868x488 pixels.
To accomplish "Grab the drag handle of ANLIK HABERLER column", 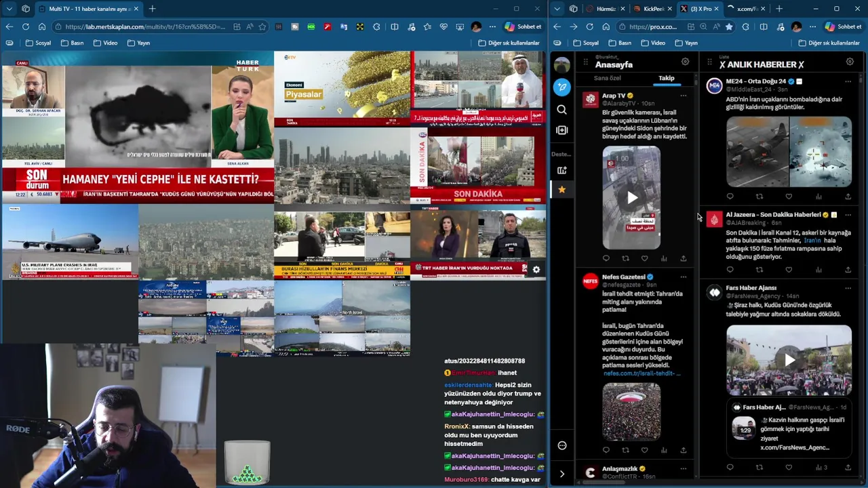I will point(709,62).
